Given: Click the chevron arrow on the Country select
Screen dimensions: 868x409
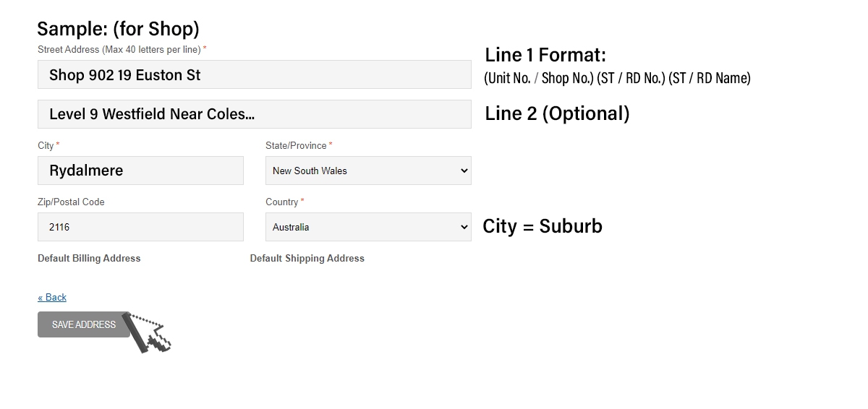Looking at the screenshot, I should 464,227.
